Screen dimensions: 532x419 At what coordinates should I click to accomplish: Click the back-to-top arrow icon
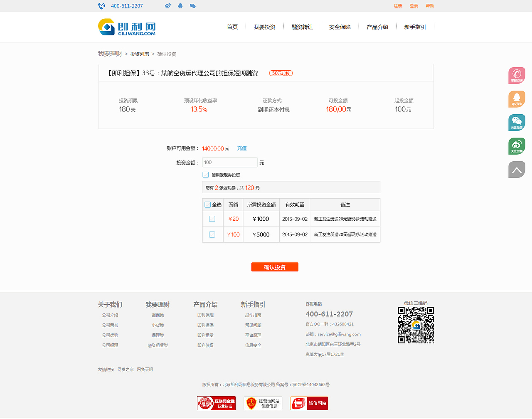[517, 170]
